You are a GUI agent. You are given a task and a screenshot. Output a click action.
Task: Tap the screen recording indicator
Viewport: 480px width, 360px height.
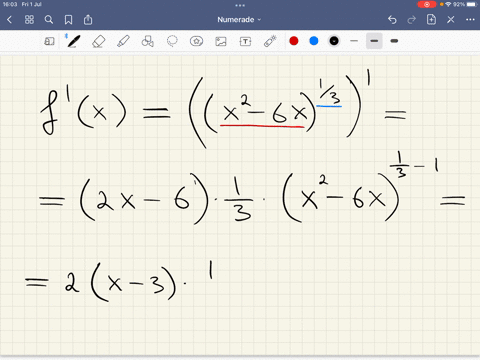click(427, 4)
